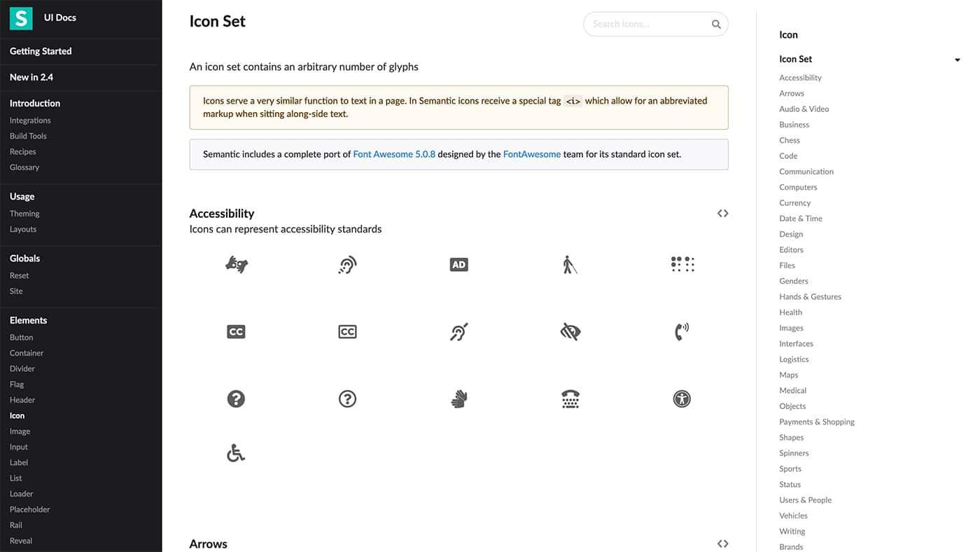This screenshot has height=552, width=980.
Task: Click the search magnifier icon
Action: 716,25
